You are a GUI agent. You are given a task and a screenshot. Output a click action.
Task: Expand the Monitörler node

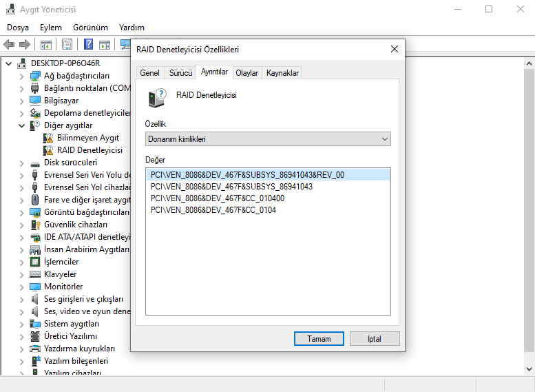coord(21,287)
